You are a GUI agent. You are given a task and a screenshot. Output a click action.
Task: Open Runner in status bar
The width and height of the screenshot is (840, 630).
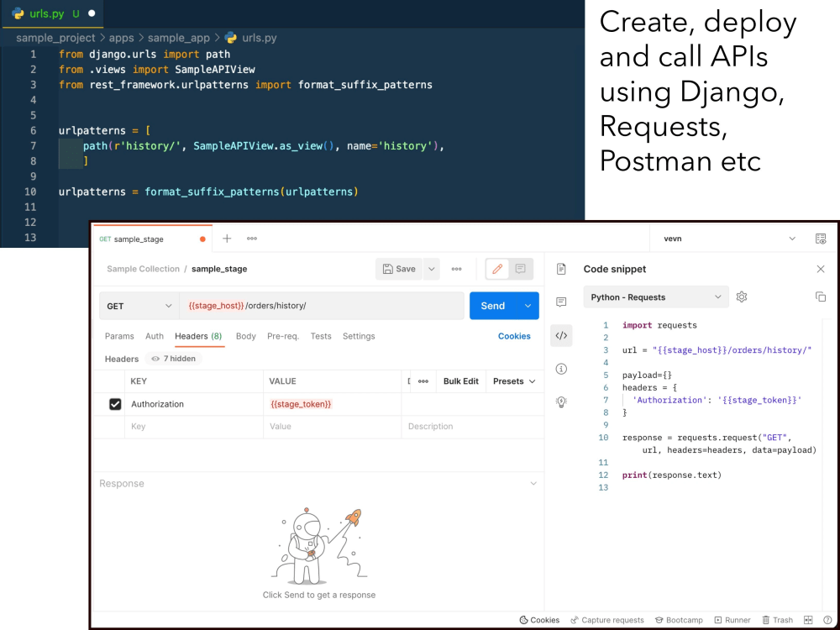[732, 620]
